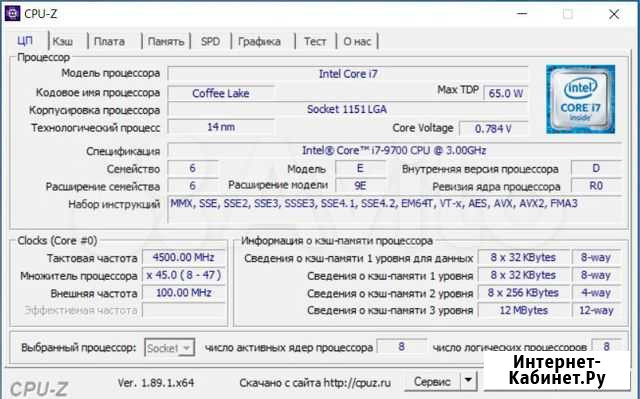This screenshot has width=640, height=399.
Task: Click the version text Ver. 1.89.1.x64
Action: click(x=156, y=383)
